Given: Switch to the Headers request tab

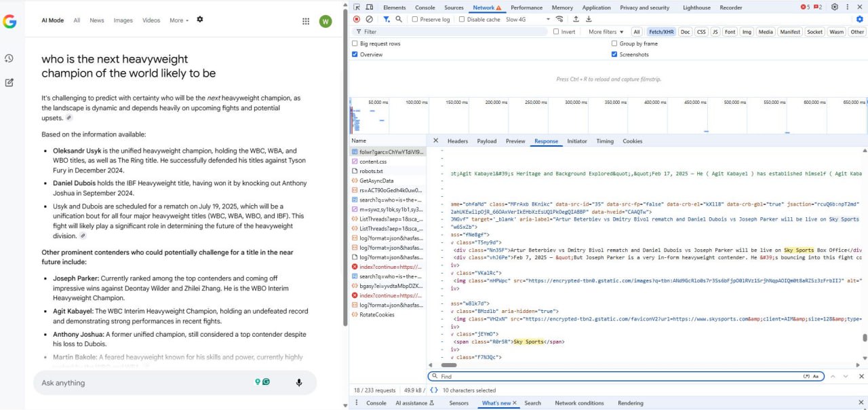Looking at the screenshot, I should pyautogui.click(x=458, y=141).
